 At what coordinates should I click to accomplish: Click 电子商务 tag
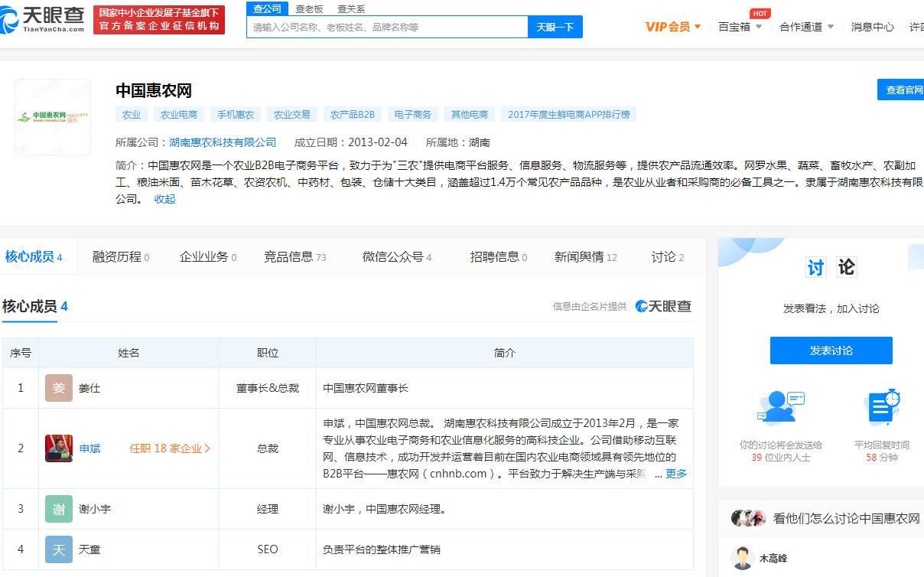coord(413,115)
